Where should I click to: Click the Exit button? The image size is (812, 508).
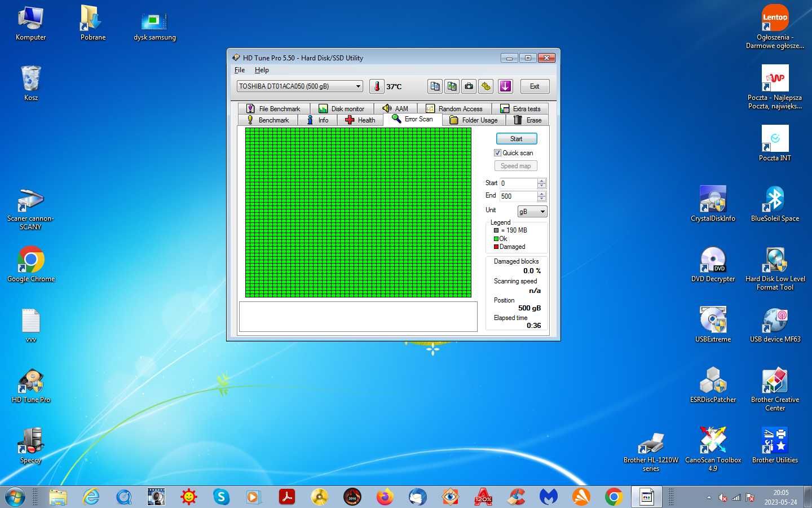tap(534, 86)
